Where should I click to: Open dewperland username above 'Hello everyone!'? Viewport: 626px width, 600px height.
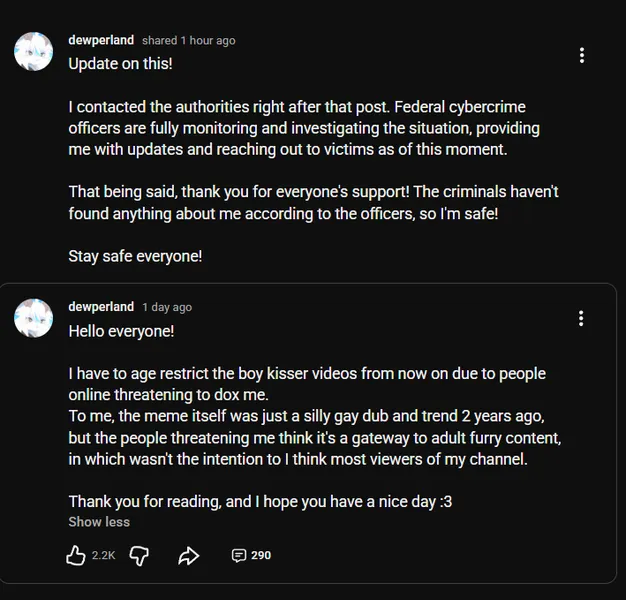pyautogui.click(x=101, y=306)
